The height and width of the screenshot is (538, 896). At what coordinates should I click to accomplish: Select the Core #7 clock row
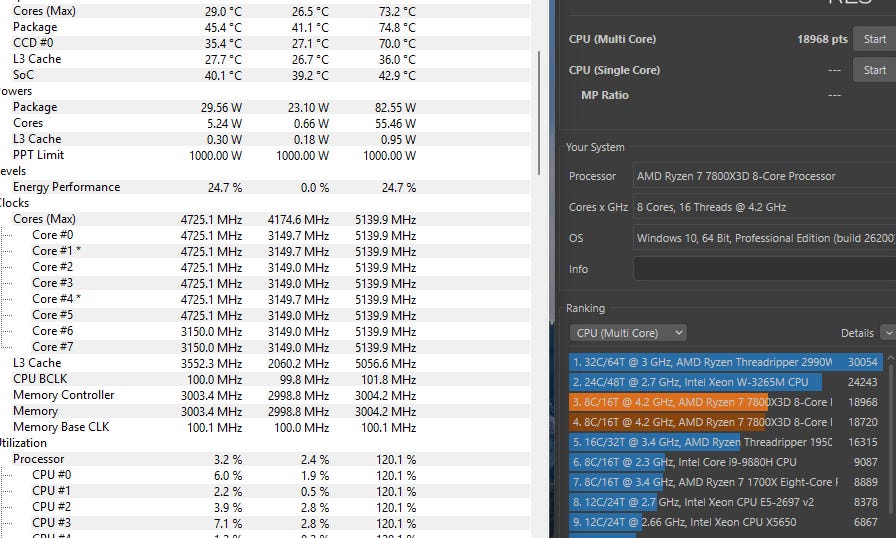click(x=265, y=347)
